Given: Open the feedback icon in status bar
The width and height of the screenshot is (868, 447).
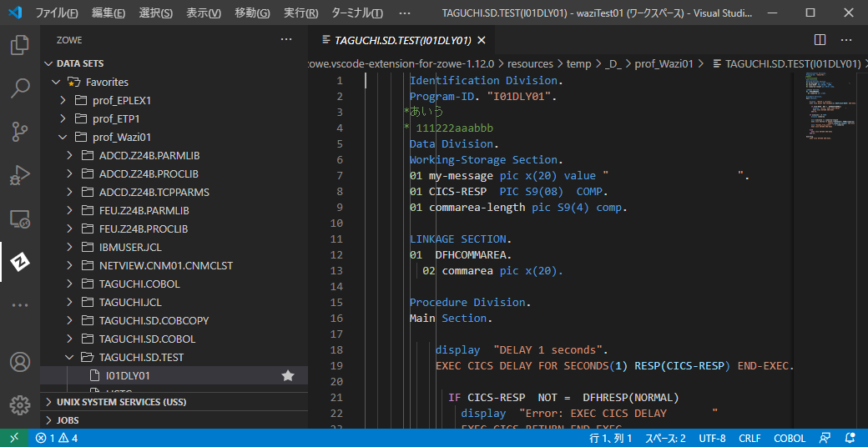Looking at the screenshot, I should (x=825, y=438).
